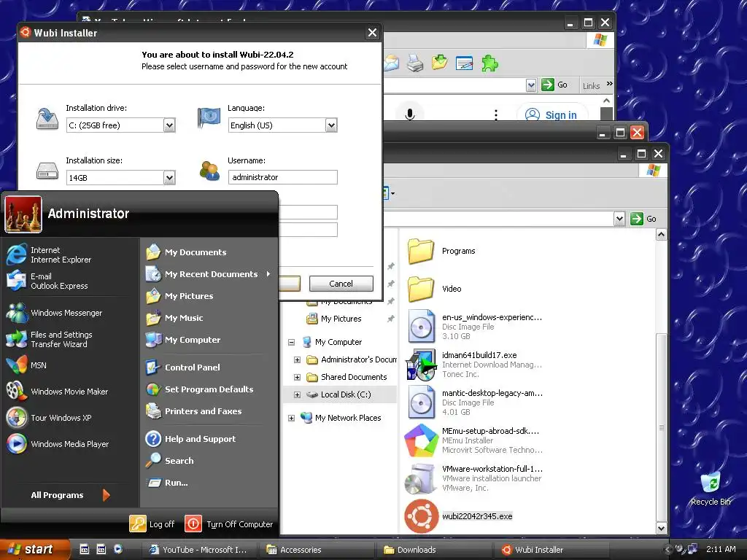Click green puzzle piece toolbar icon
Screen dimensions: 747x560
pyautogui.click(x=489, y=63)
